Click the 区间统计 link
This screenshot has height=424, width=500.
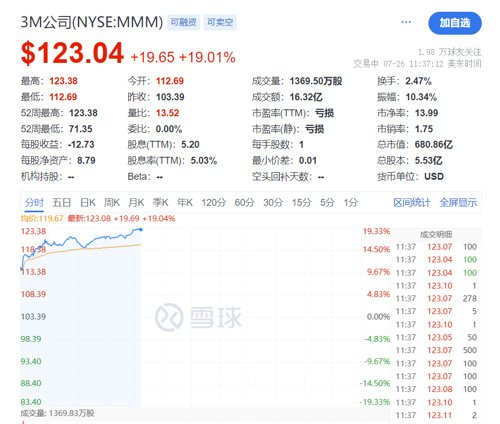pyautogui.click(x=412, y=202)
